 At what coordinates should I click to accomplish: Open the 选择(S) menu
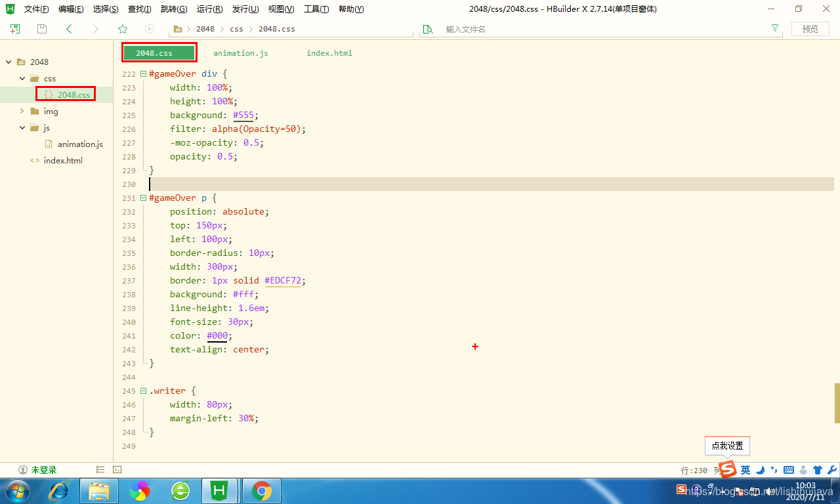[x=106, y=9]
